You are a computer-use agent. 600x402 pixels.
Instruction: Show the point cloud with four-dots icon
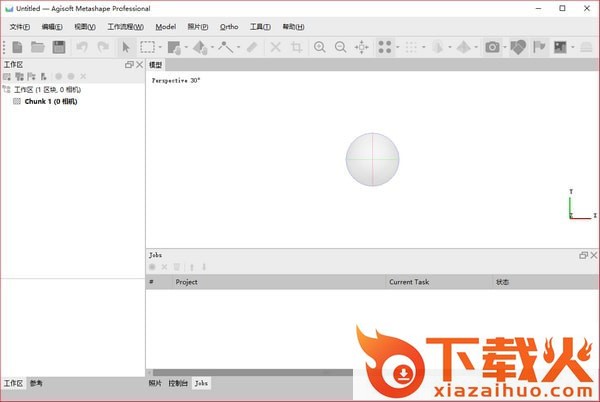click(385, 47)
